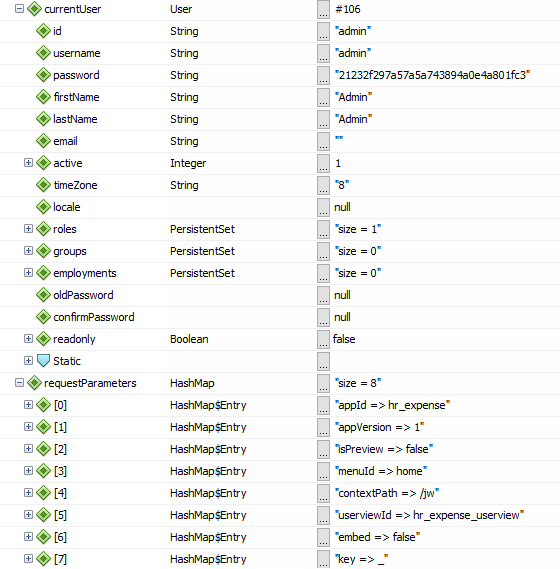Expand the roles PersistentSet node
The width and height of the screenshot is (560, 569).
point(28,229)
